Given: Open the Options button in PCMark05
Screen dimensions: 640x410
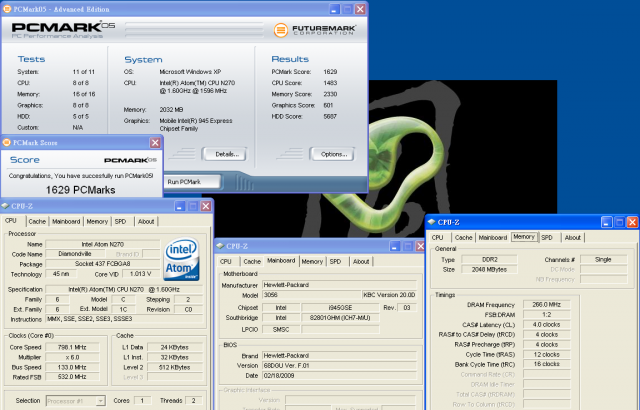Looking at the screenshot, I should (332, 154).
